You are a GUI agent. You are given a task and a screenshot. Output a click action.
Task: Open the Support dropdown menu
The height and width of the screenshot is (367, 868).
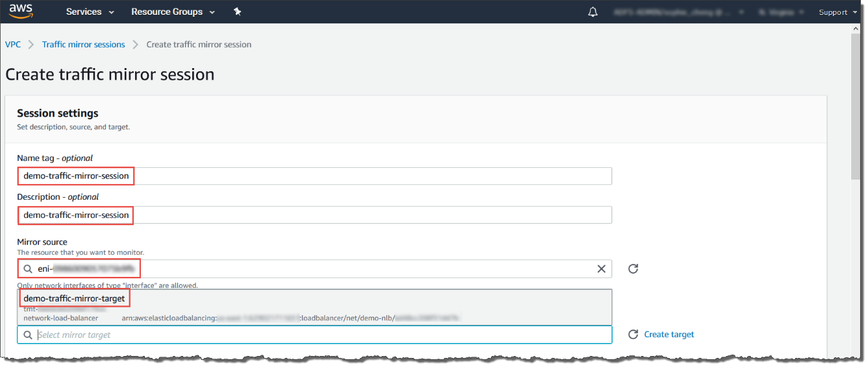click(836, 12)
